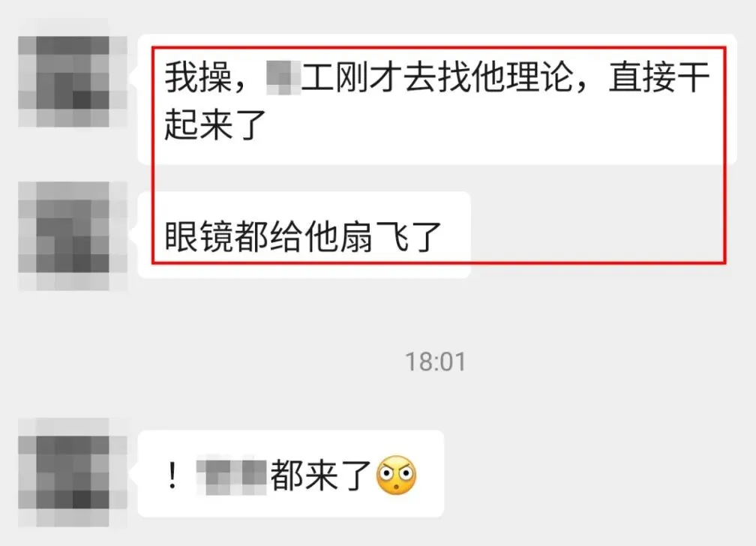Click the pointer tail of the first bubble

[134, 77]
